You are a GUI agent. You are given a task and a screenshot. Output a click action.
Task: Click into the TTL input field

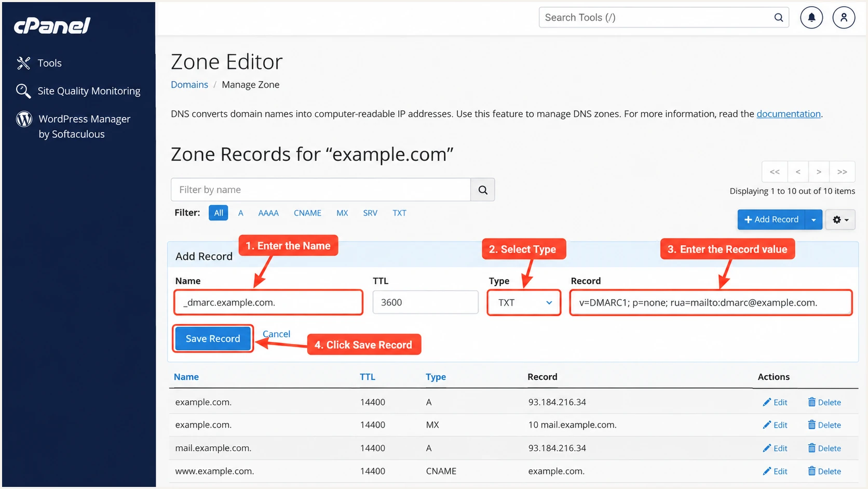425,302
